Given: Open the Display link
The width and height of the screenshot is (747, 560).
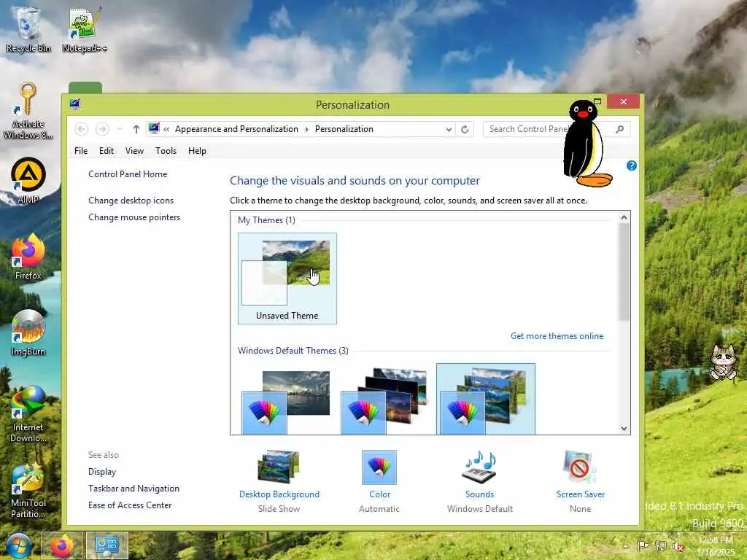Looking at the screenshot, I should (x=102, y=472).
